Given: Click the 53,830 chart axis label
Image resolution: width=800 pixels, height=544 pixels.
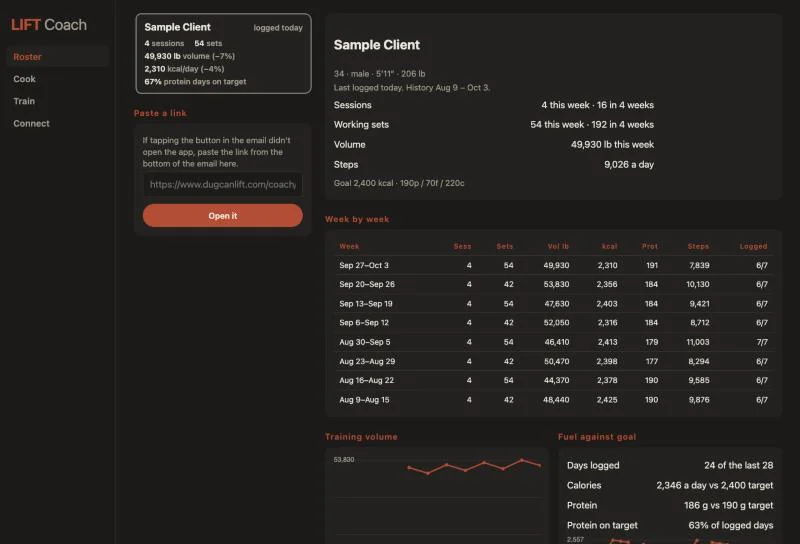Looking at the screenshot, I should click(x=344, y=459).
